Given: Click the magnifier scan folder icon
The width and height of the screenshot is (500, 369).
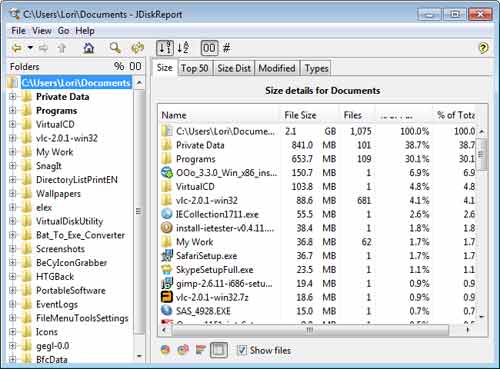Looking at the screenshot, I should click(115, 48).
